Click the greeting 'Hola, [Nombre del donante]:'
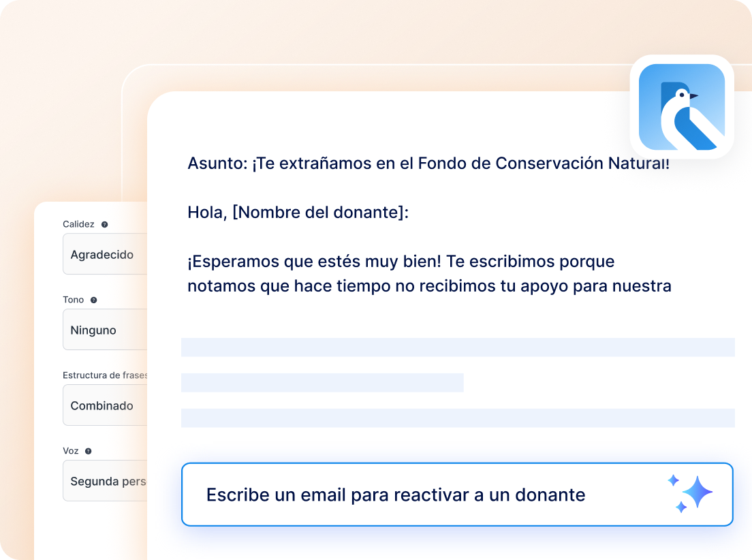This screenshot has height=560, width=752. coord(298,212)
